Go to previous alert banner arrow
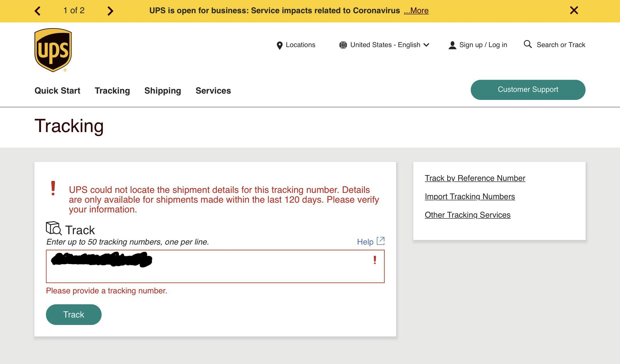 click(x=38, y=11)
